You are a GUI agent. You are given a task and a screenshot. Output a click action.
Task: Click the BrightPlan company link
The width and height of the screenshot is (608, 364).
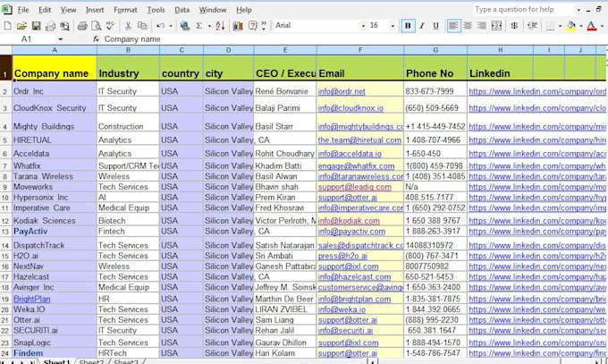click(32, 300)
